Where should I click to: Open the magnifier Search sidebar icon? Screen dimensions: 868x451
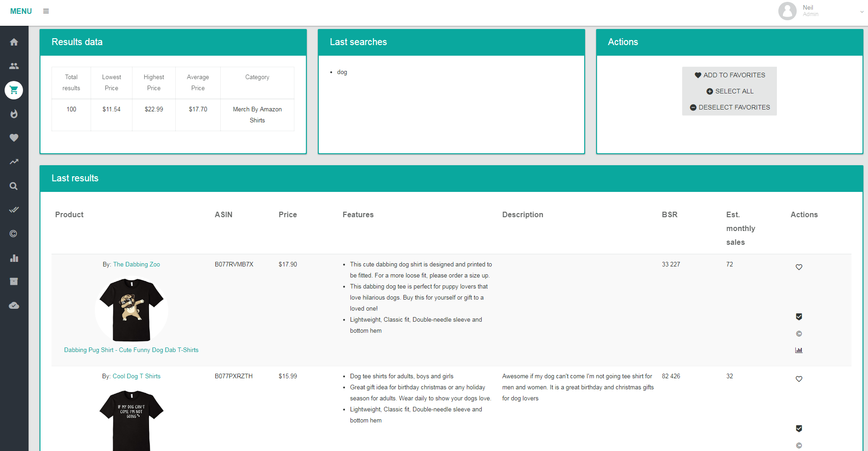14,186
